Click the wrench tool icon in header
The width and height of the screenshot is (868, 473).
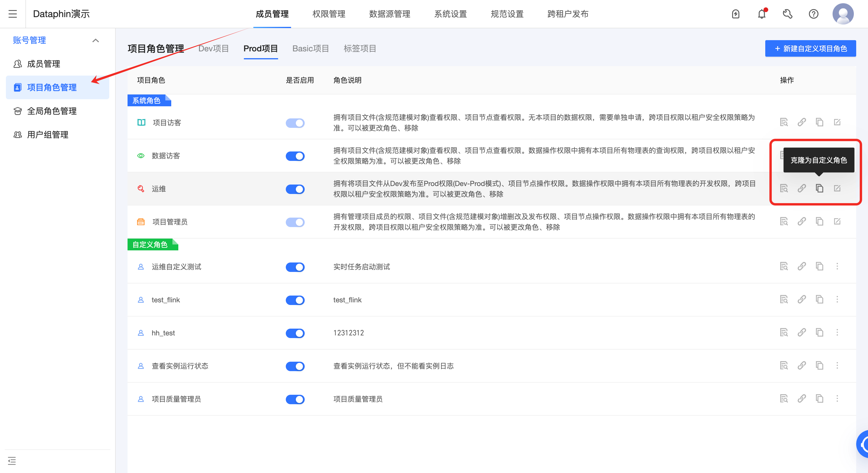[x=787, y=14]
